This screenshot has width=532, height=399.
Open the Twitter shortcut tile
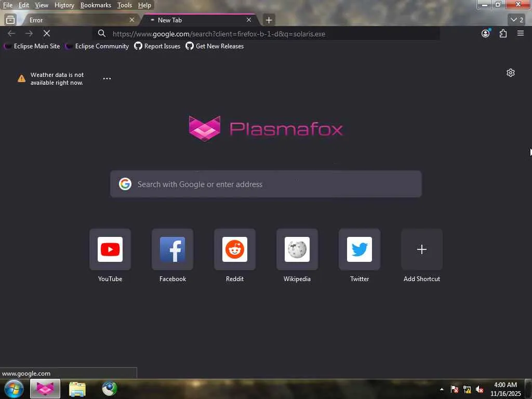point(360,249)
